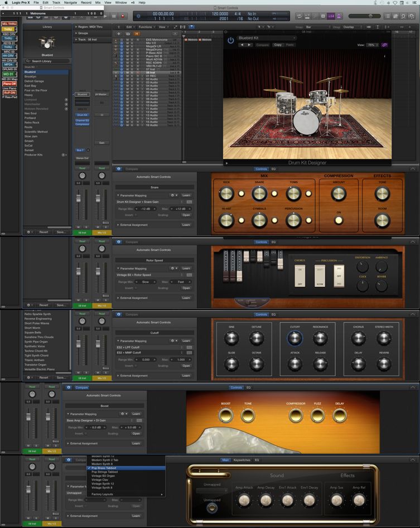Screen dimensions: 420x528
Task: Toggle the TOMS on/off button
Action: pos(308,193)
